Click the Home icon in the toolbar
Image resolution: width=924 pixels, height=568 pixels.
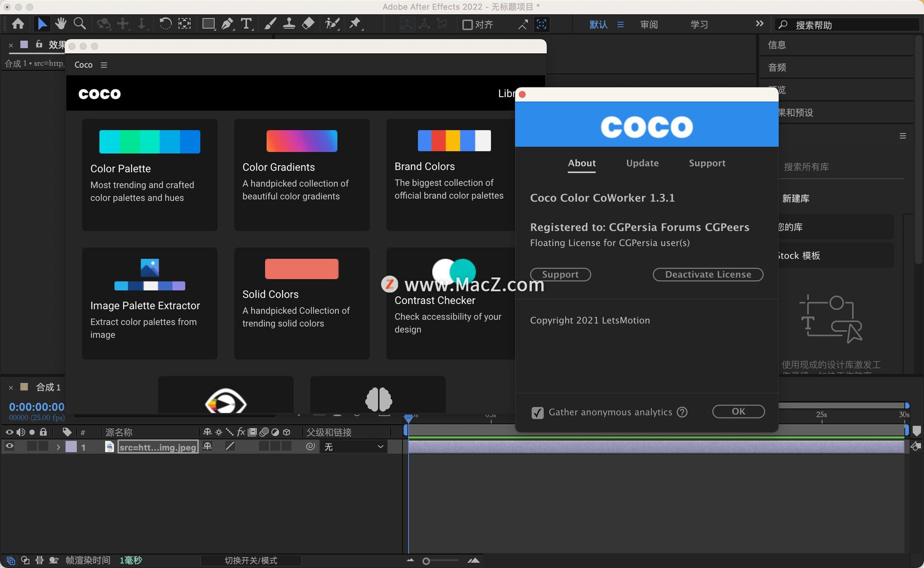[x=18, y=24]
